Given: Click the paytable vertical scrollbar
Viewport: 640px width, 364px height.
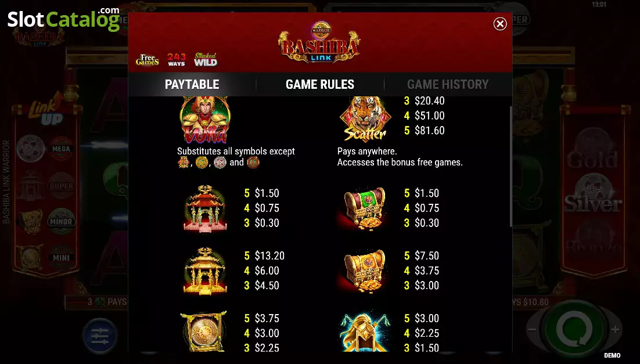Looking at the screenshot, I should click(510, 165).
